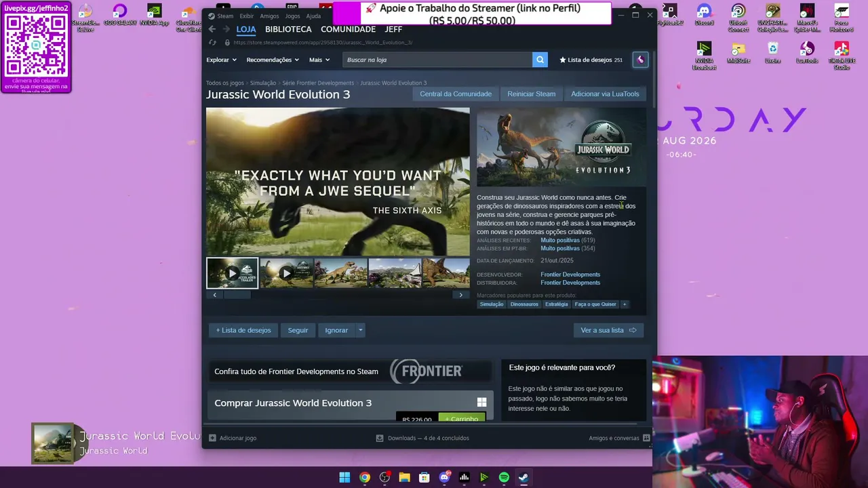868x488 pixels.
Task: Open the Amigos menu
Action: pyautogui.click(x=269, y=16)
